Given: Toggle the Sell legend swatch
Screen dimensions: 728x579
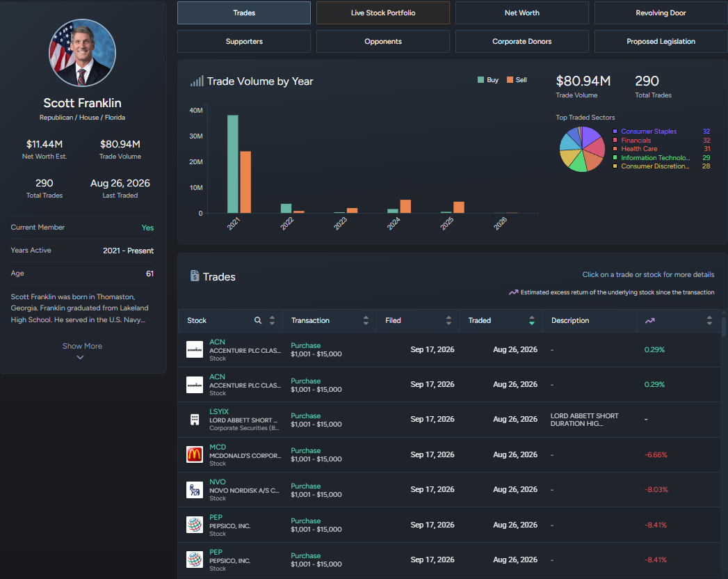Looking at the screenshot, I should 510,80.
